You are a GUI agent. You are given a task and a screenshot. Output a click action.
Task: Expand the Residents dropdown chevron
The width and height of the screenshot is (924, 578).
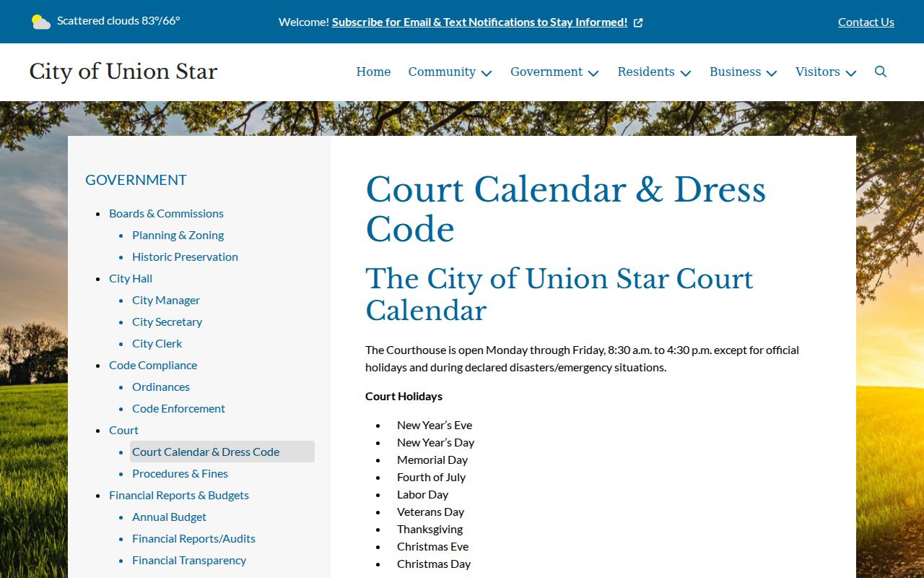point(686,73)
